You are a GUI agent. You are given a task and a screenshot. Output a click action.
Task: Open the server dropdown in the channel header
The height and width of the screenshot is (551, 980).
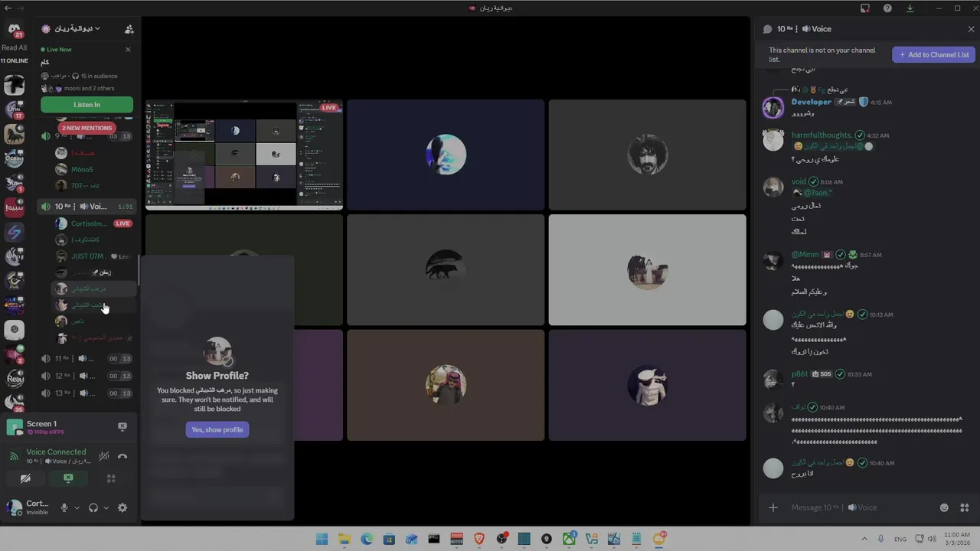(x=77, y=28)
